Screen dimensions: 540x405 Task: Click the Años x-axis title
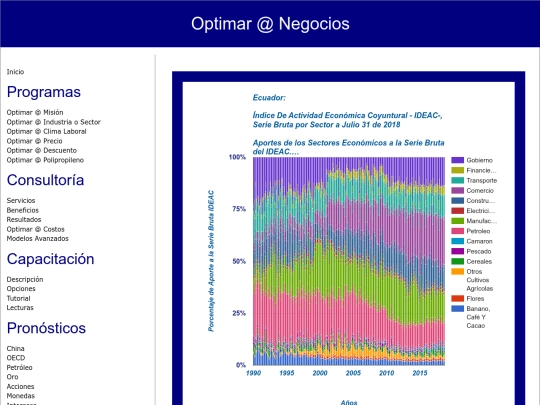pyautogui.click(x=349, y=402)
